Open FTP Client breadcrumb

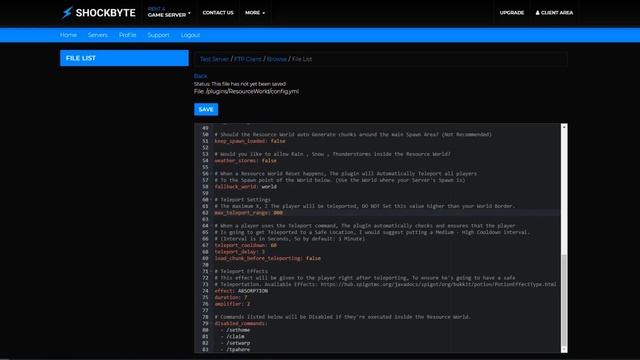coord(248,59)
